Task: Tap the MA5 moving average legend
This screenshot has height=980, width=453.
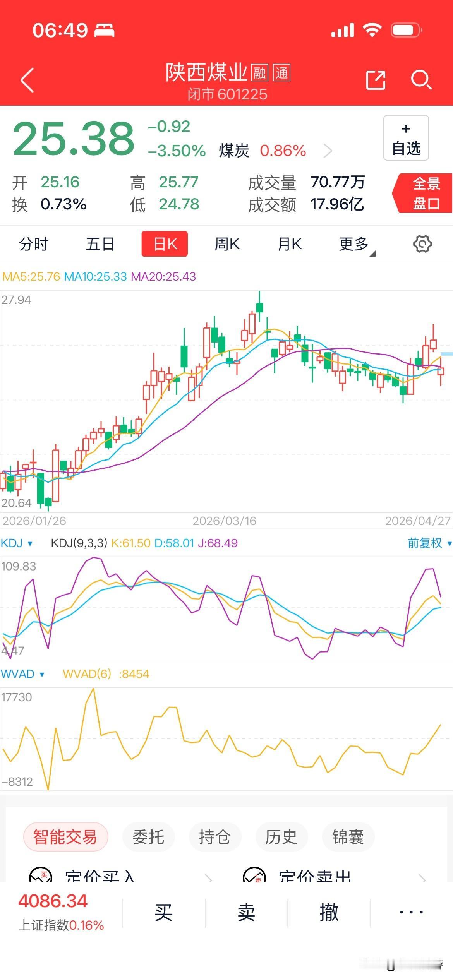Action: click(x=31, y=277)
